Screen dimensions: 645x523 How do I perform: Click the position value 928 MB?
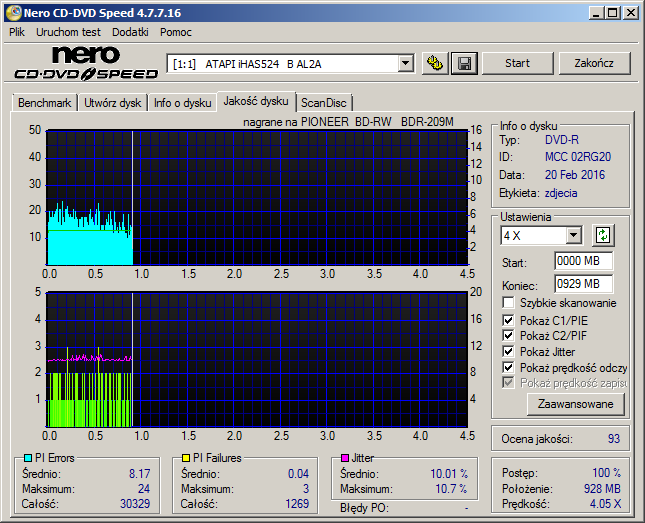tap(602, 489)
